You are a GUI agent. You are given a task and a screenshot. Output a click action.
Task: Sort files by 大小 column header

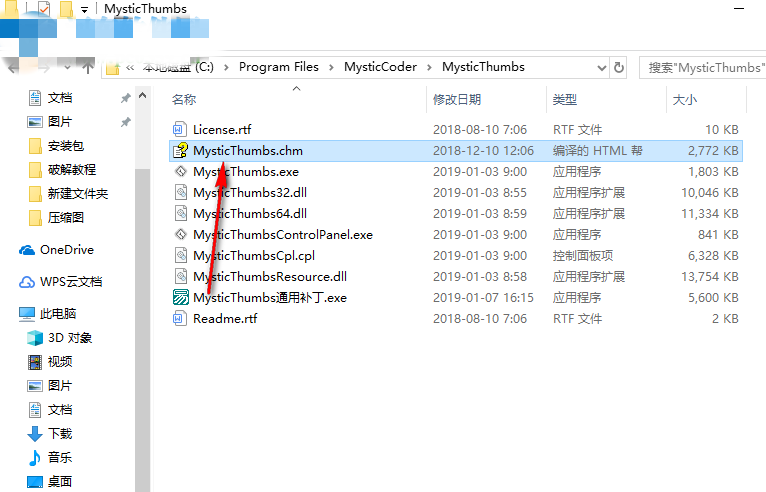[x=684, y=100]
